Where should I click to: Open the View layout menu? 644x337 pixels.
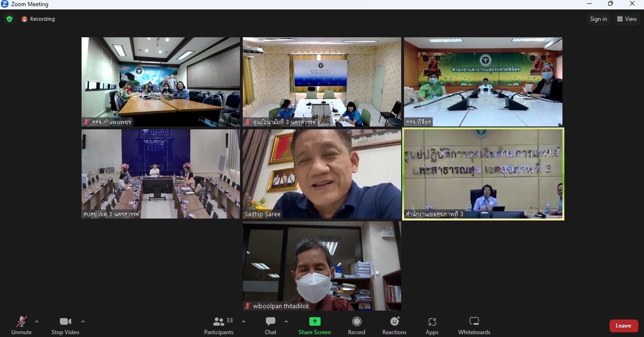pos(627,19)
